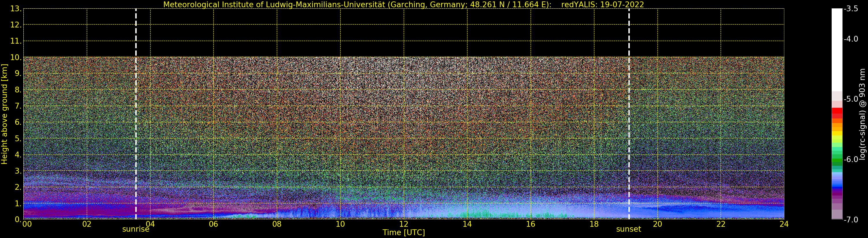Screen dimensions: 868x238
Task: Click the height-axis tick label '6.'
Action: (18, 122)
